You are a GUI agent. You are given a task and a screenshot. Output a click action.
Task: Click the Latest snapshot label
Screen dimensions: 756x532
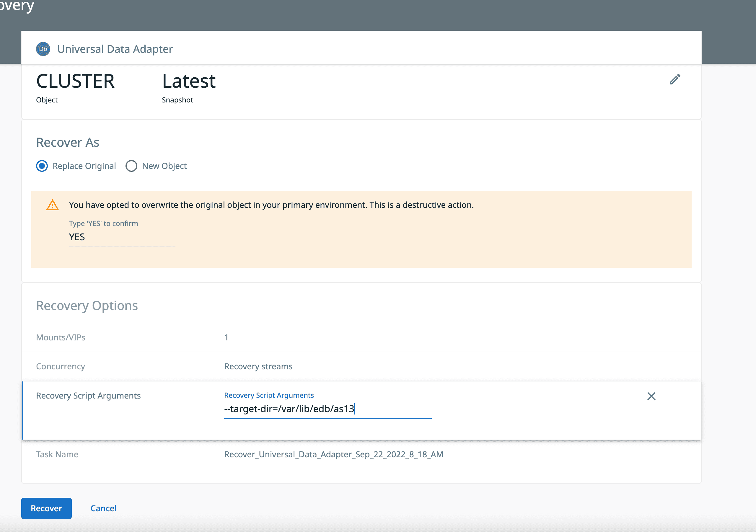click(189, 81)
